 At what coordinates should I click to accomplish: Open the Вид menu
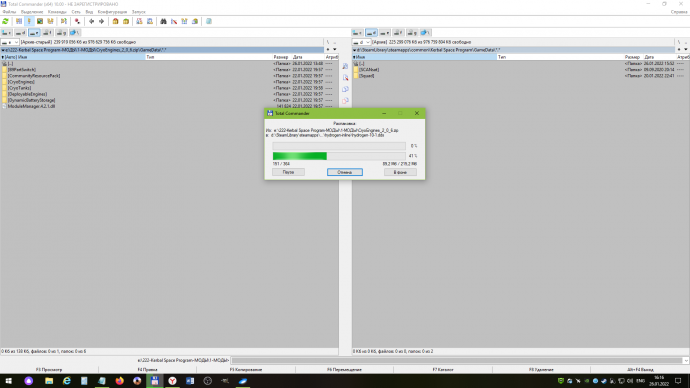(x=89, y=12)
